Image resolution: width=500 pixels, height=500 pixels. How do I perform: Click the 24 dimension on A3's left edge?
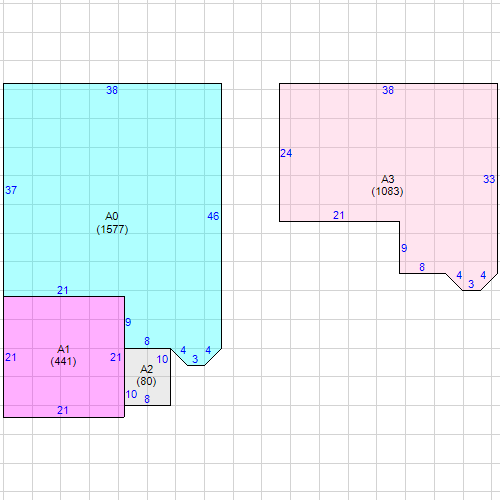pos(286,153)
